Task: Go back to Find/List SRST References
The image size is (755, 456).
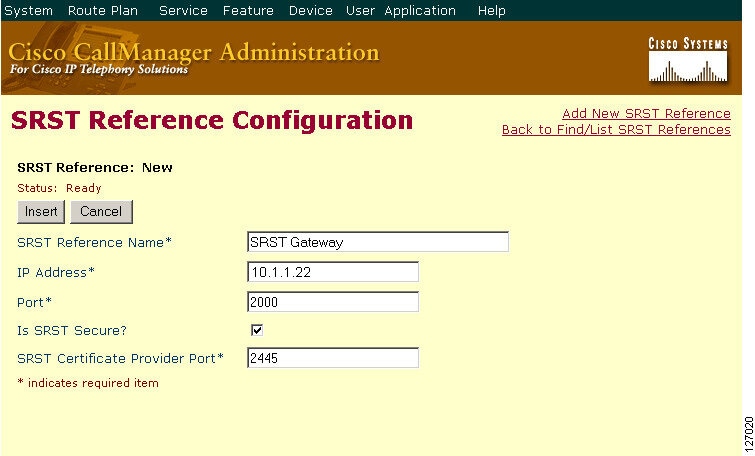Action: 616,130
